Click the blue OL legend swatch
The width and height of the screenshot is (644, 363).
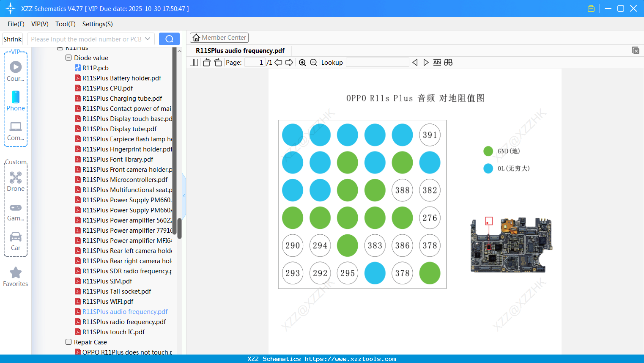point(488,168)
